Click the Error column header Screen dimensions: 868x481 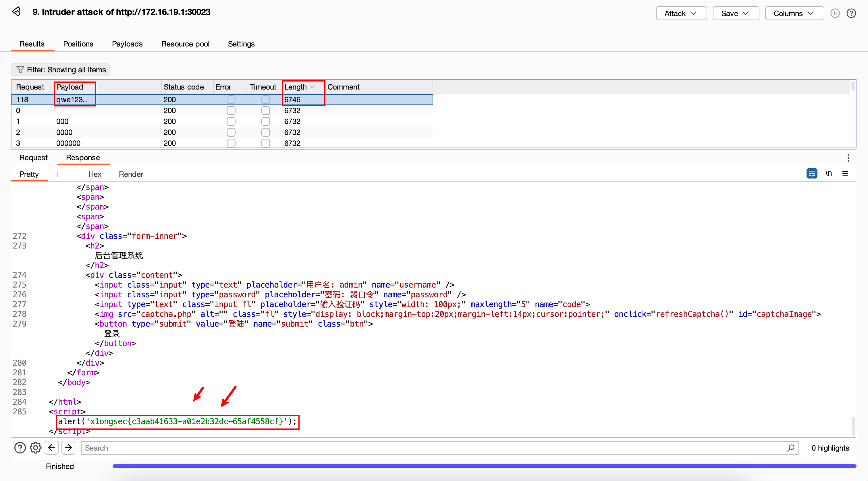click(x=230, y=87)
